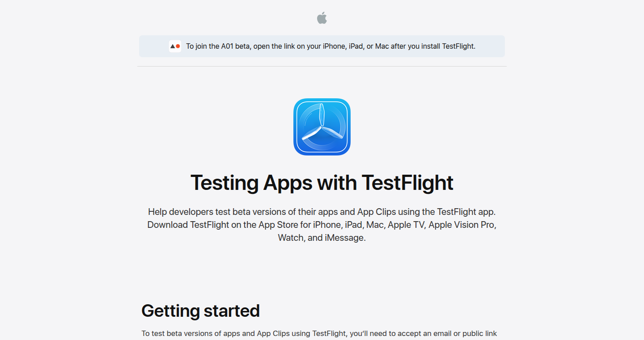Screen dimensions: 644x340
Task: Click the word "TestFlight" in the main heading
Action: pos(407,183)
